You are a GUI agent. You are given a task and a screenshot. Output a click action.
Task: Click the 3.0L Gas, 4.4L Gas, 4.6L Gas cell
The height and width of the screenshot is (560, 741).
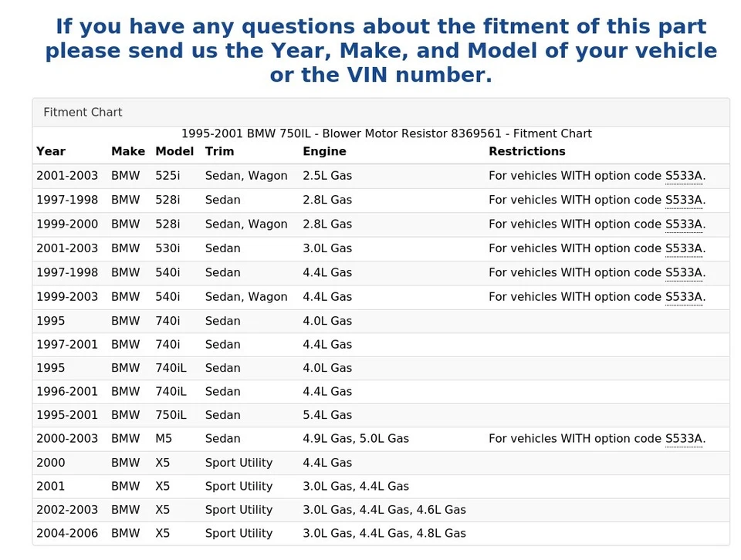pyautogui.click(x=384, y=510)
